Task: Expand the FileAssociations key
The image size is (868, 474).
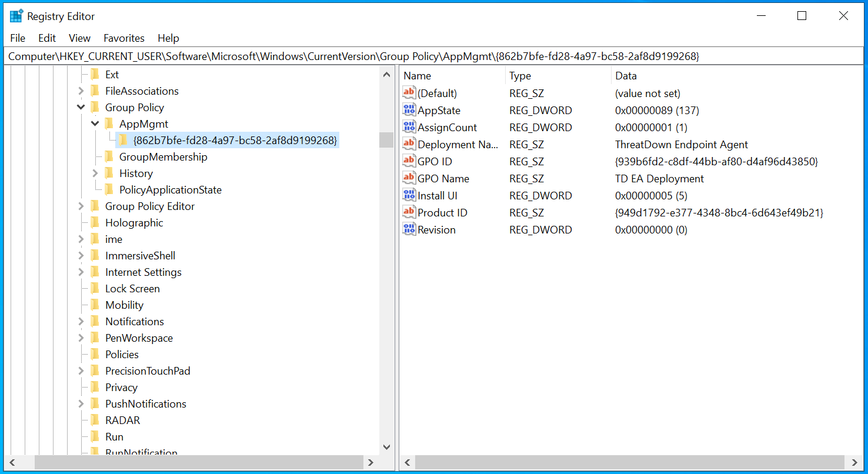Action: tap(81, 91)
